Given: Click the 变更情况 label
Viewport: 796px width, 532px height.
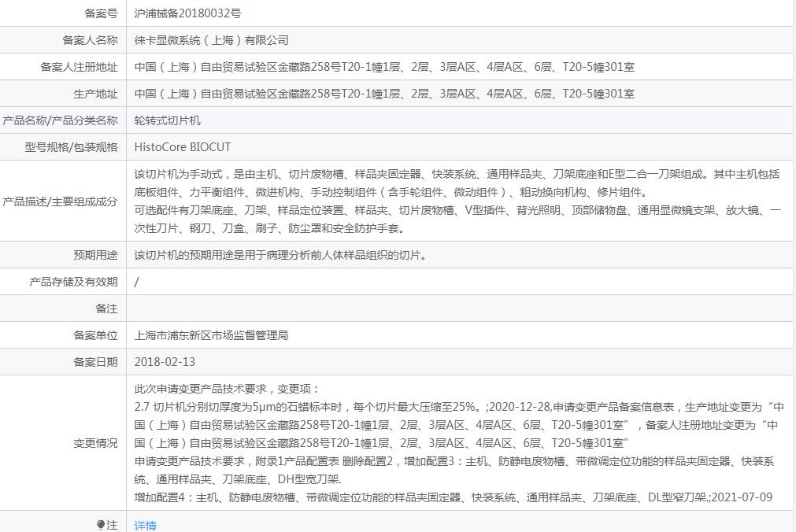Looking at the screenshot, I should coord(95,443).
